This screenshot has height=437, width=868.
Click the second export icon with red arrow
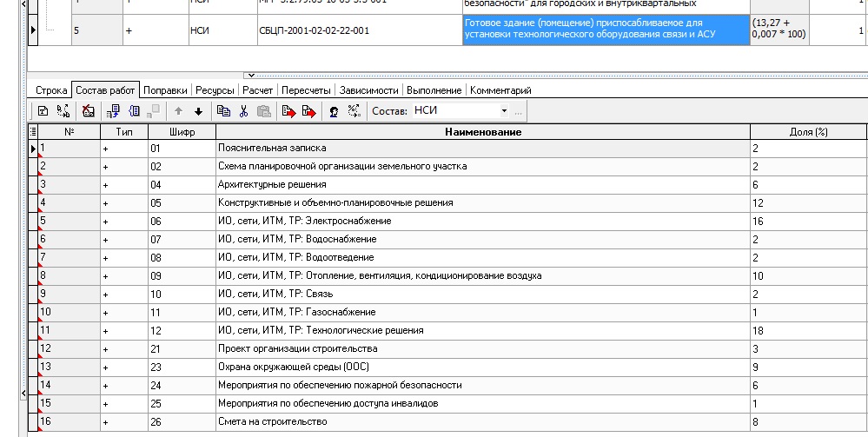tap(309, 111)
